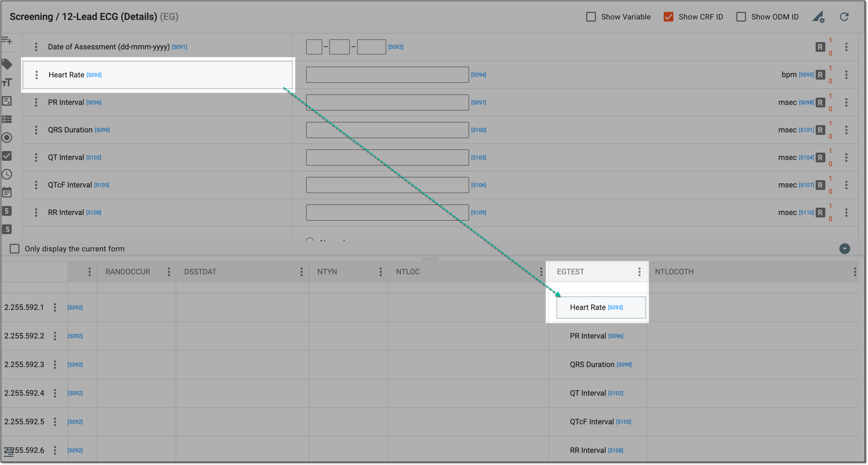868x465 pixels.
Task: Pick the checkbox field tool icon
Action: click(x=7, y=156)
